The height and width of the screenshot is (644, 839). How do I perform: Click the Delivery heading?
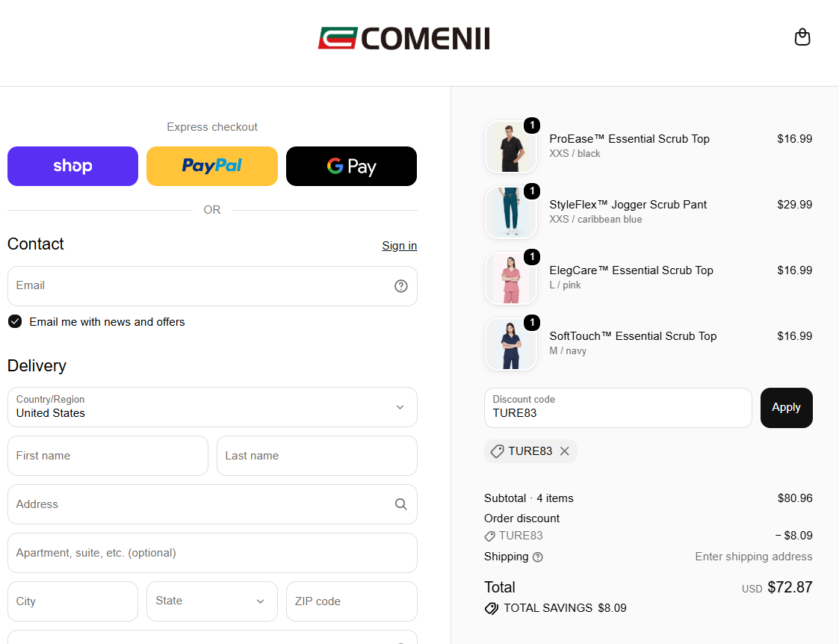37,366
